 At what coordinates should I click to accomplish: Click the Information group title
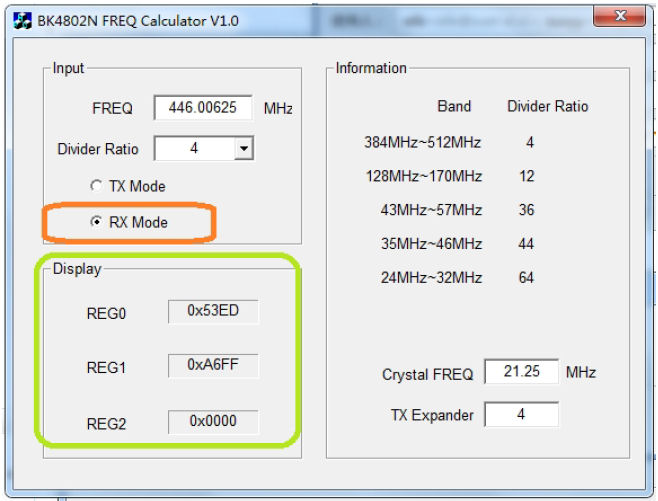(x=371, y=68)
